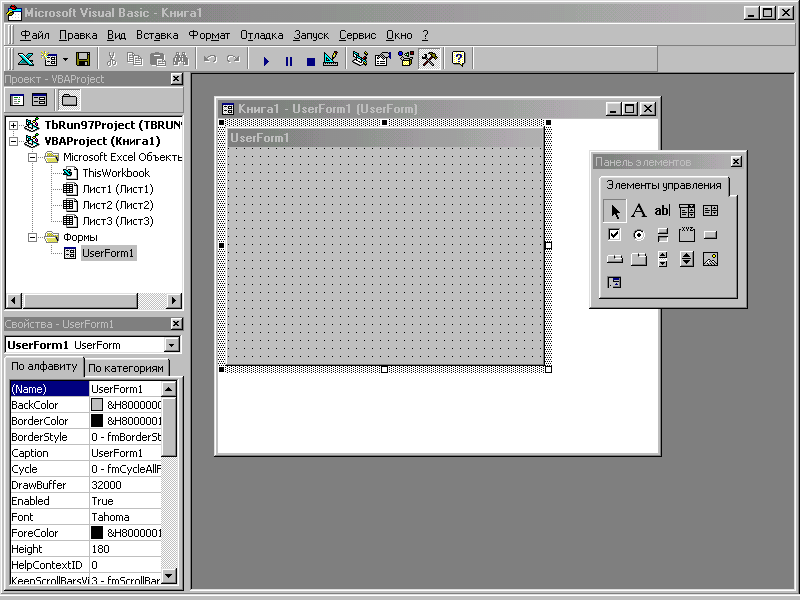Select the Label tool in toolbox
The width and height of the screenshot is (800, 600).
[639, 211]
